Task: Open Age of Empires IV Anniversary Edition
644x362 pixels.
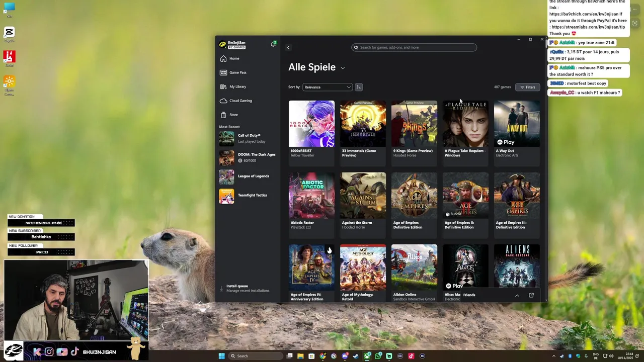Action: (311, 273)
